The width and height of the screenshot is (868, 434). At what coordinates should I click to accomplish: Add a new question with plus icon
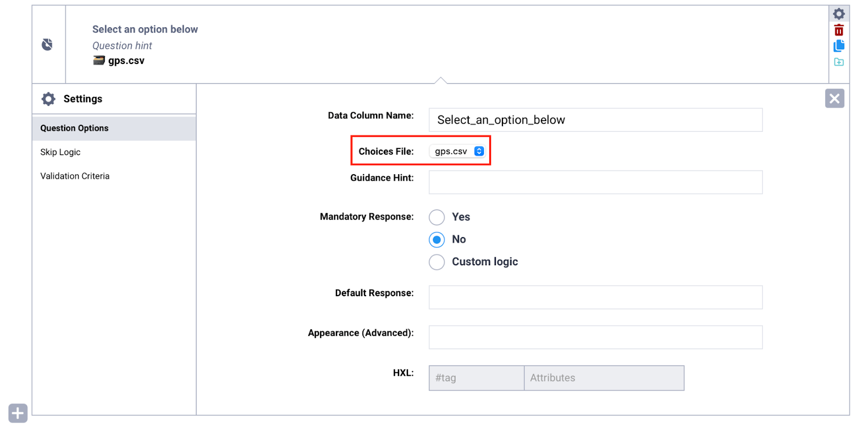[18, 413]
